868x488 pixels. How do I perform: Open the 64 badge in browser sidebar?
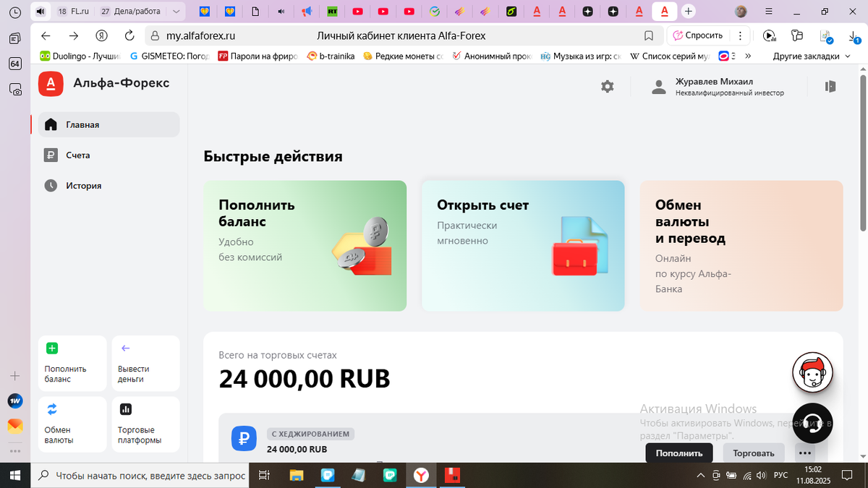click(x=14, y=64)
